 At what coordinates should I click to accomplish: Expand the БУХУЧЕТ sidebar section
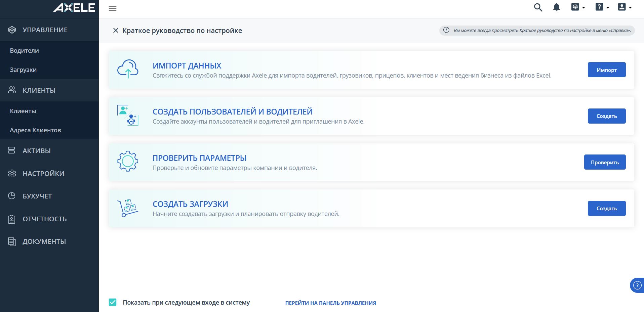point(49,196)
